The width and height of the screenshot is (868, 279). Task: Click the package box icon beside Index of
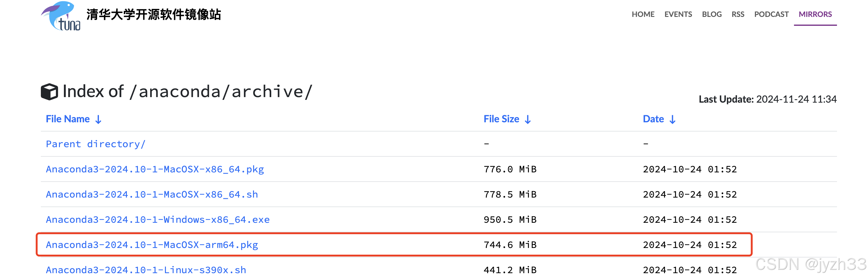pos(49,92)
